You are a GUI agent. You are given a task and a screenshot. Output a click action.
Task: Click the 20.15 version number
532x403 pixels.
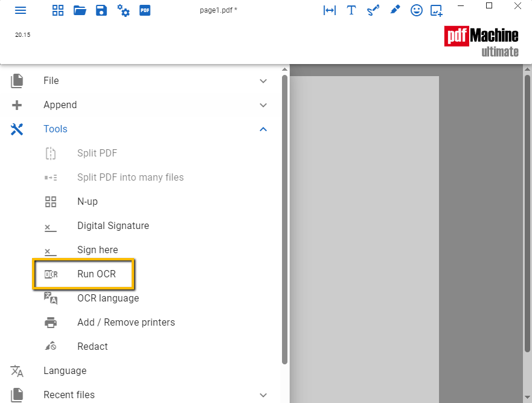[23, 34]
